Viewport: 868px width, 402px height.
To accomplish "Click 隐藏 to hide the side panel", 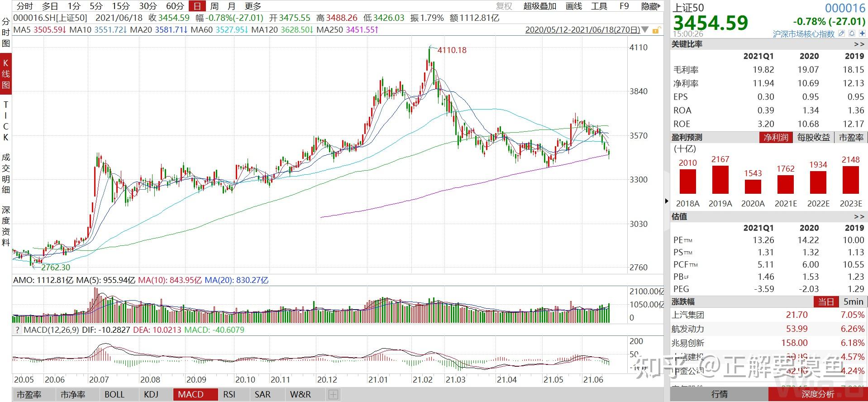I will 650,6.
